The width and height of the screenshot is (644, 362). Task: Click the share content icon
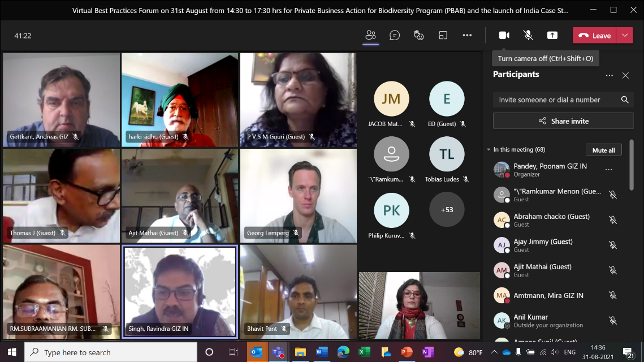click(x=552, y=36)
